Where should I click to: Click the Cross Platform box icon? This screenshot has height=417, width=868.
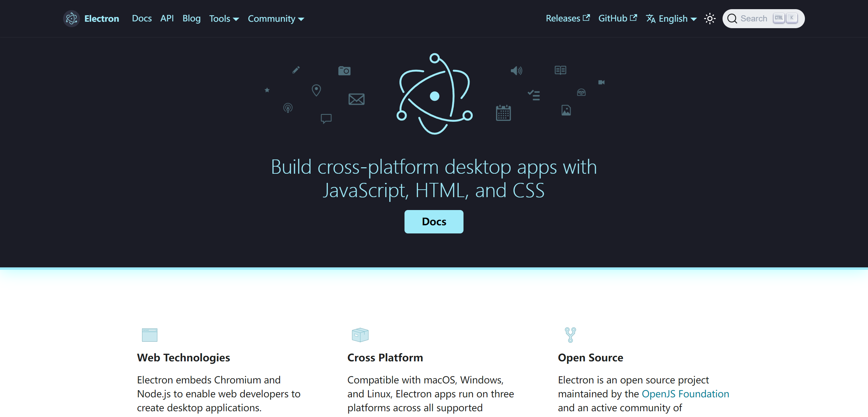point(360,335)
